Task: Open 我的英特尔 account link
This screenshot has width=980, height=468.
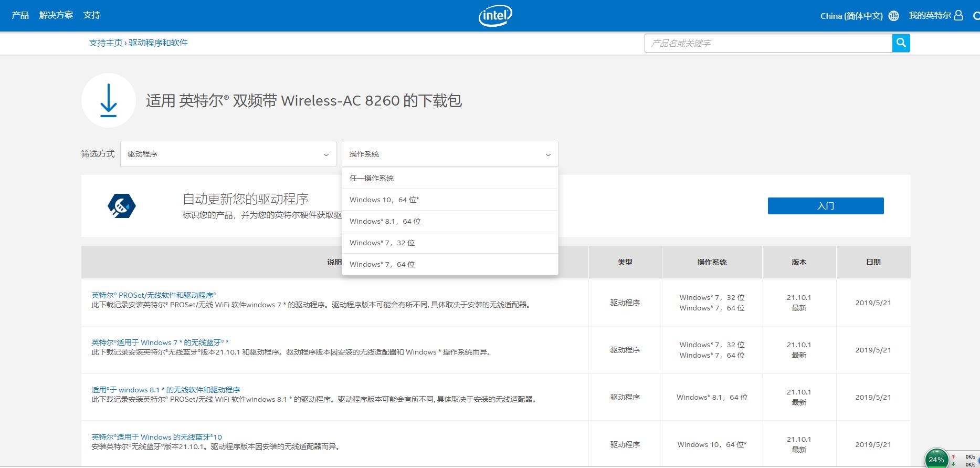Action: 930,16
